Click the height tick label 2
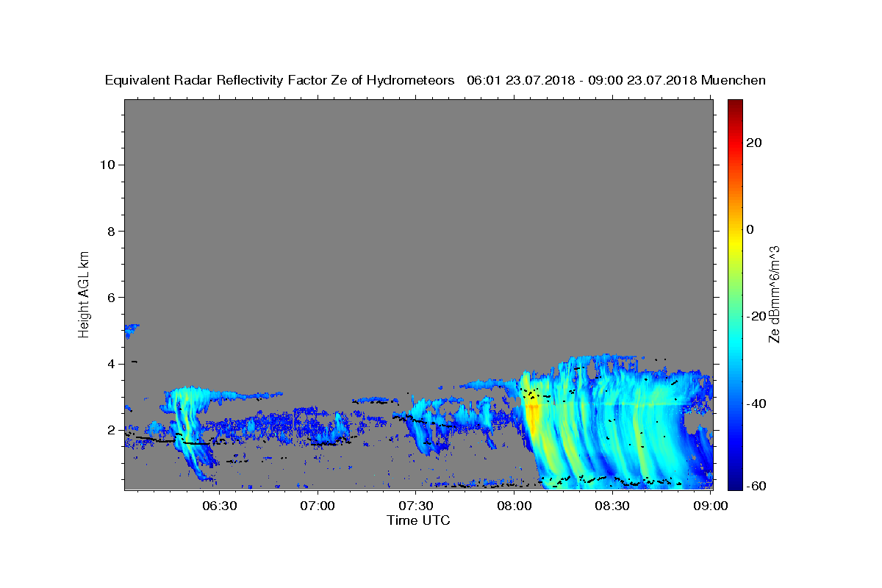Screen dimensions: 882x588 pos(112,430)
